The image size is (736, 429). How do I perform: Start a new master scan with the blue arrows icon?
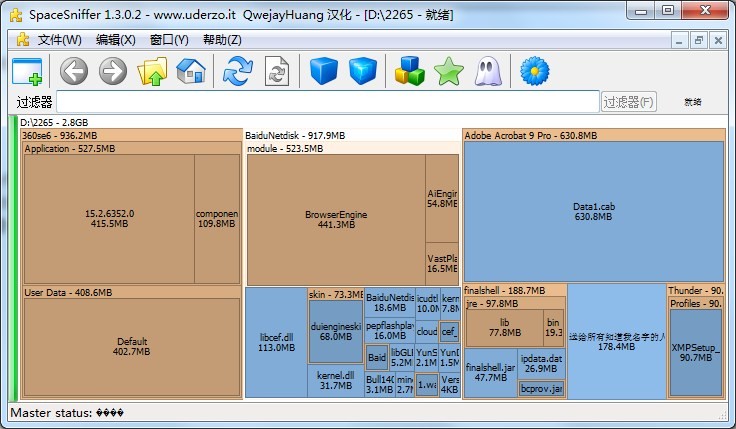pos(238,71)
